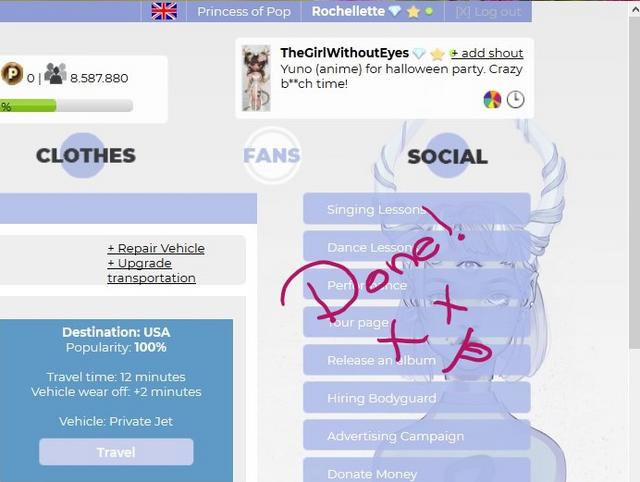Choose the Donate Money menu entry
The width and height of the screenshot is (640, 482).
point(417,471)
